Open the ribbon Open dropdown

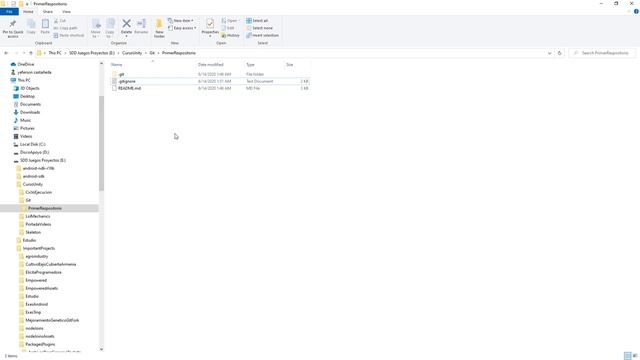[231, 21]
